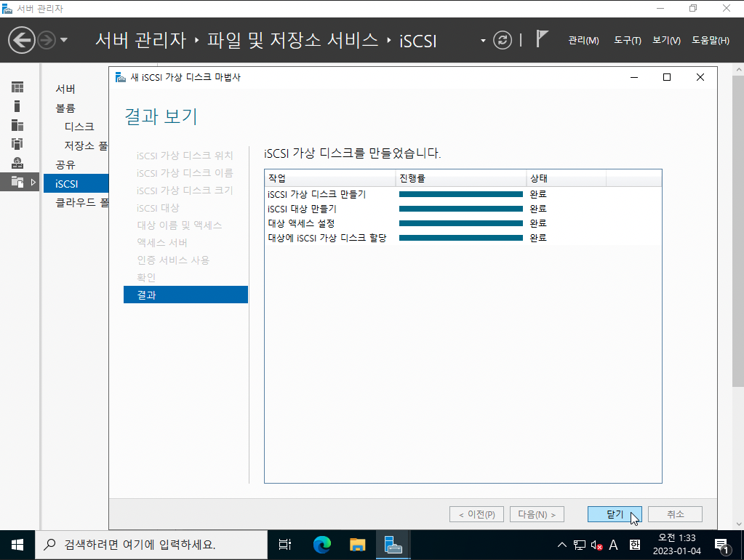Select the 'iSCSI 대상 만들기' task row
The height and width of the screenshot is (560, 744).
pyautogui.click(x=463, y=209)
